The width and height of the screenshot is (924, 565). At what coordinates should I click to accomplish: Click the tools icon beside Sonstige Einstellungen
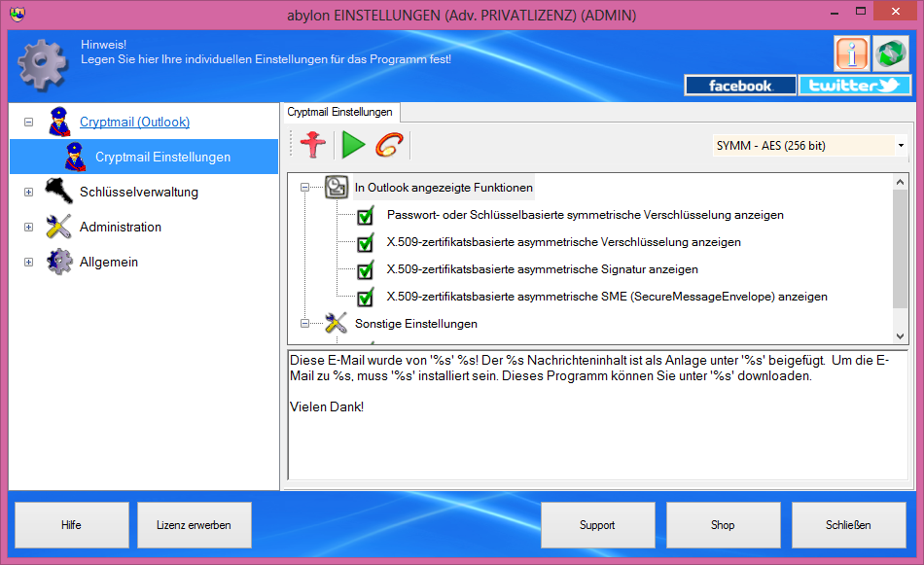tap(336, 323)
